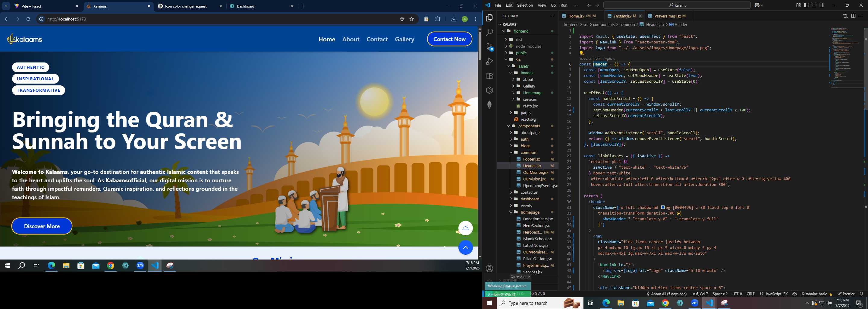Screen dimensions: 868x309
Task: Click the Open Changes icon in editor toolbar
Action: (845, 16)
